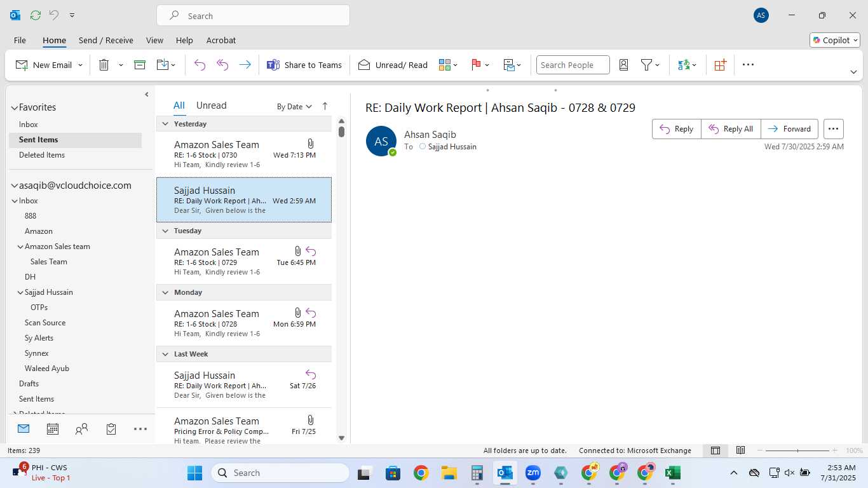Click the Rules/quick steps icon in ribbon
The image size is (868, 488).
point(509,65)
